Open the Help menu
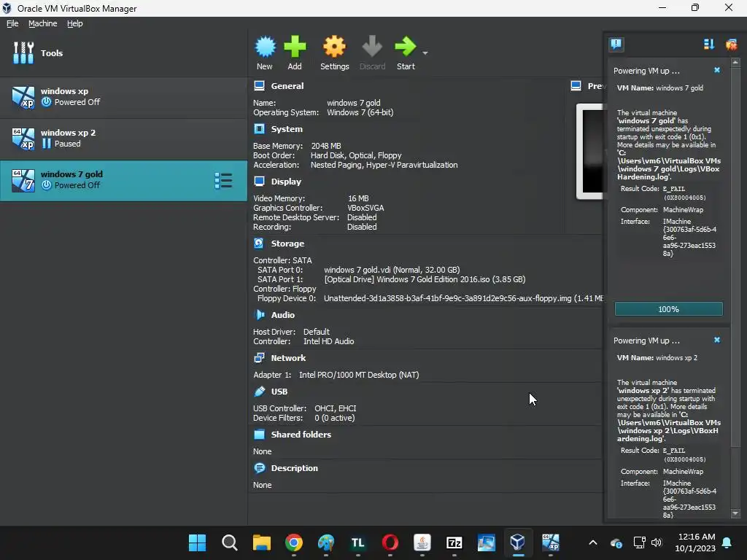Screen dimensions: 747x560 coord(75,23)
